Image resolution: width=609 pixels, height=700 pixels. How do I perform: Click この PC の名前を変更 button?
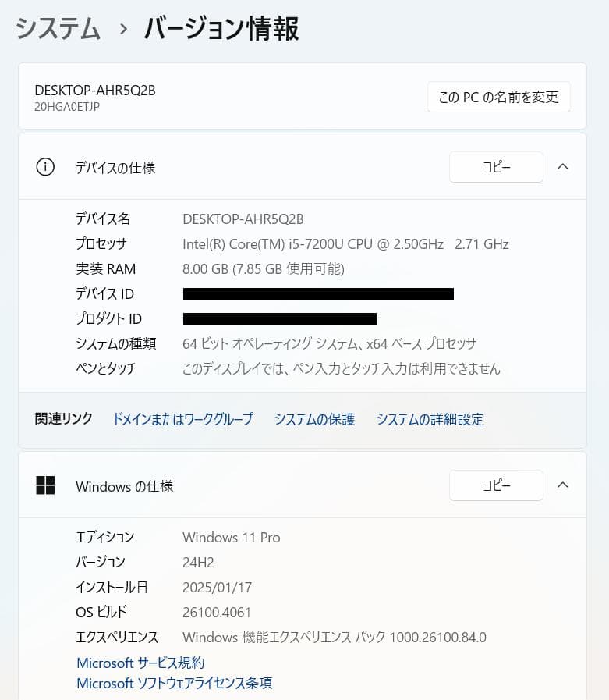(x=499, y=97)
